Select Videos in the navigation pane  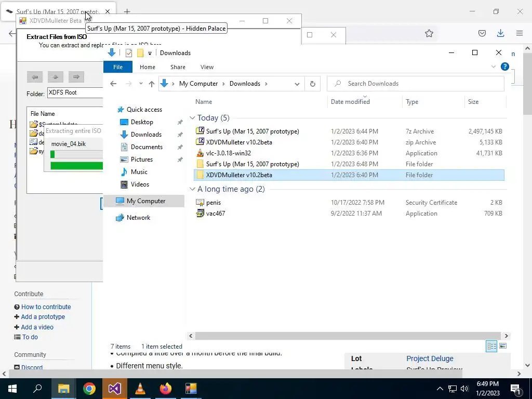click(140, 184)
